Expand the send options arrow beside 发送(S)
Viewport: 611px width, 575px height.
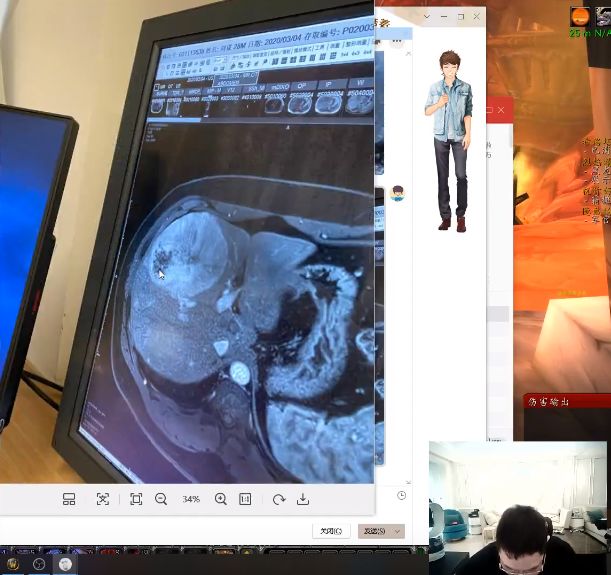pos(397,531)
